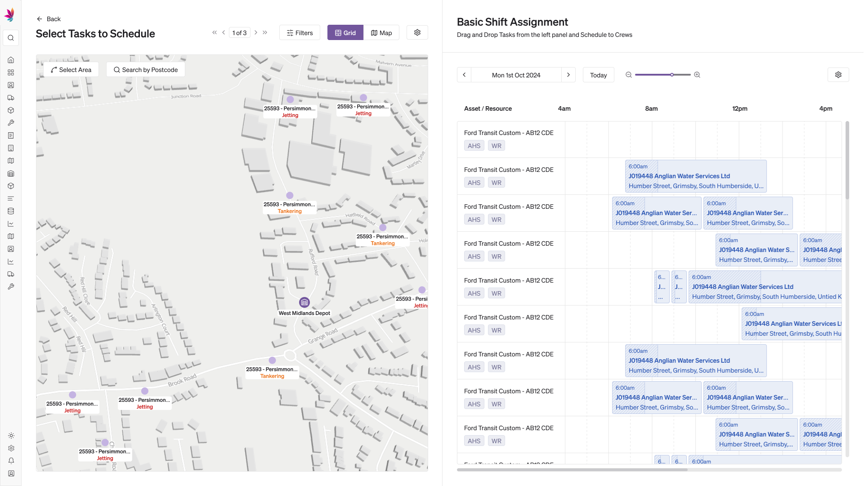868x486 pixels.
Task: Jump to the last page of tasks
Action: (265, 32)
